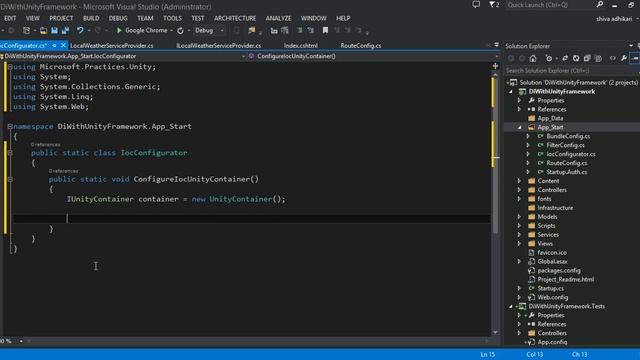The image size is (640, 360).
Task: Click the Quick Launch magnifier icon
Action: click(600, 4)
